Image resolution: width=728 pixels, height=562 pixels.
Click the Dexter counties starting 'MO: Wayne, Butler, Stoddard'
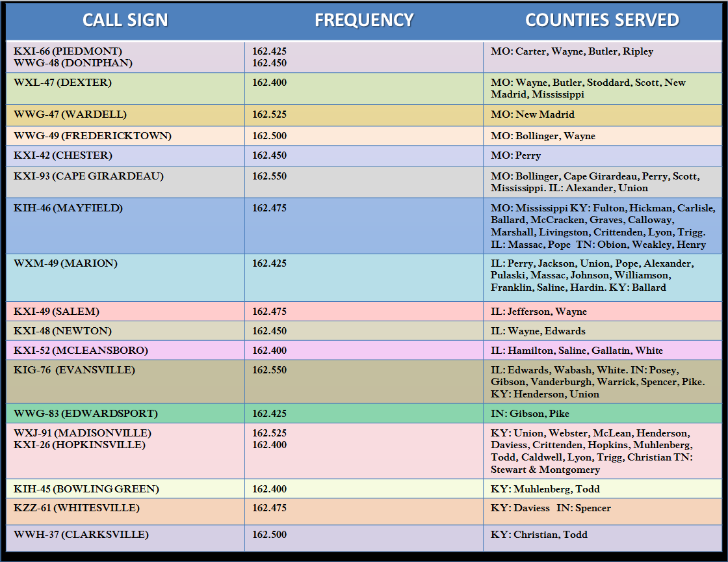click(588, 88)
